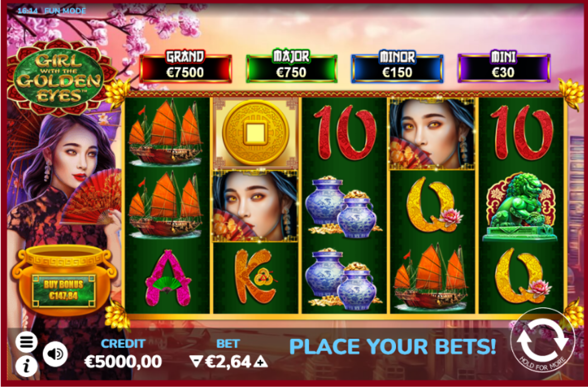The image size is (588, 389).
Task: Mute the game sound
Action: coord(55,354)
